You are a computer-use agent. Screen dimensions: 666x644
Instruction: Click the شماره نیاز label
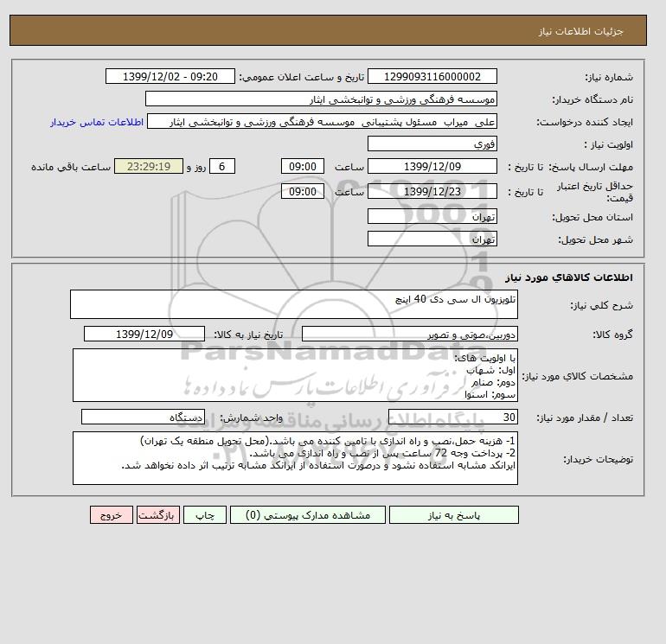[x=609, y=77]
